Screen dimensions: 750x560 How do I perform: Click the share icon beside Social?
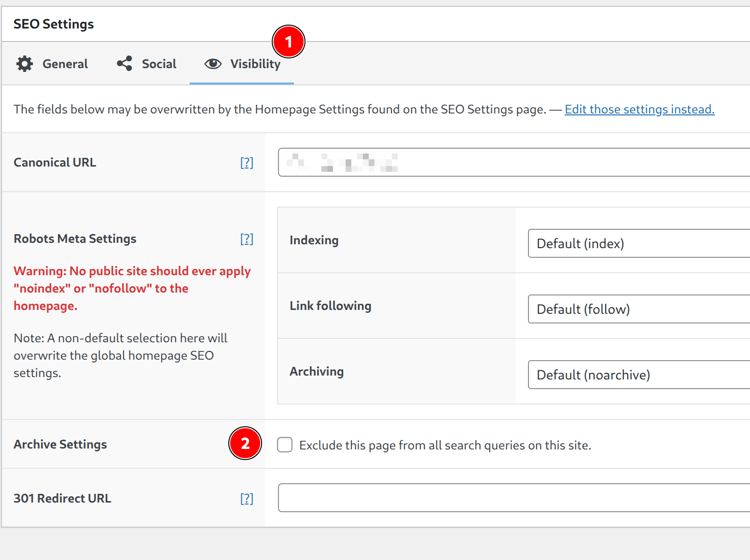125,64
